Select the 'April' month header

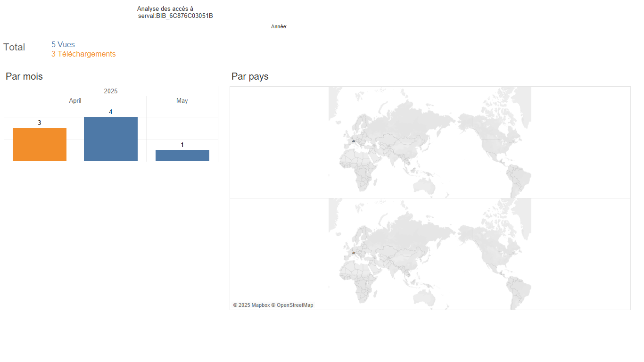75,101
